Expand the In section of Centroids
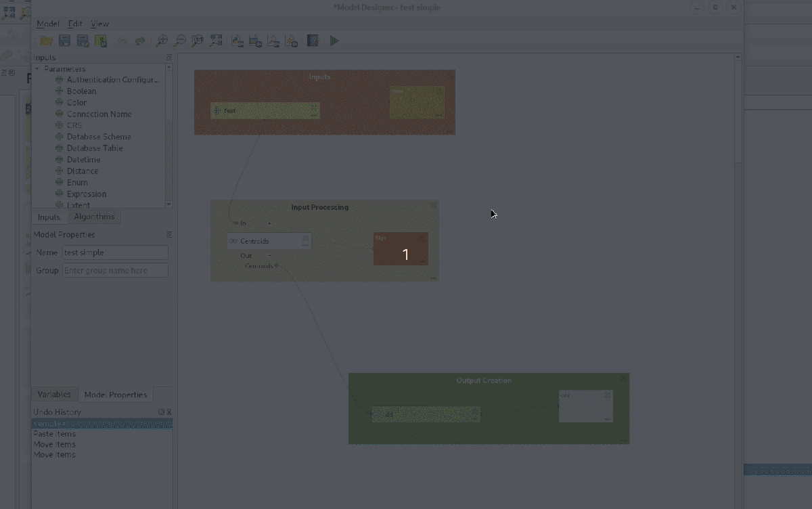 point(269,223)
